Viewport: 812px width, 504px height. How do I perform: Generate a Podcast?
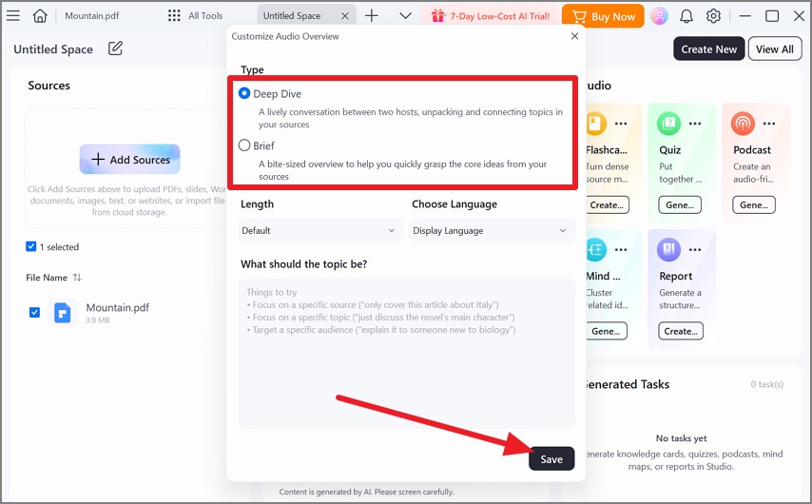[754, 204]
